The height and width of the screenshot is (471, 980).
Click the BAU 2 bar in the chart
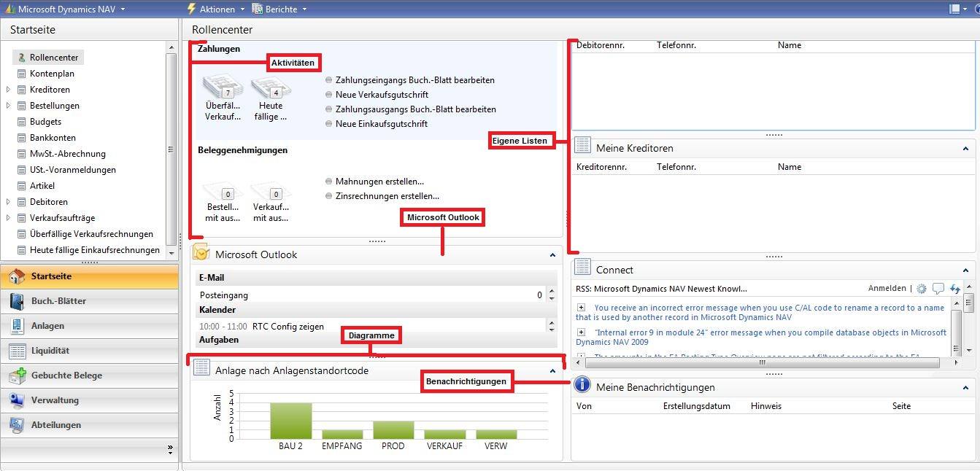290,421
